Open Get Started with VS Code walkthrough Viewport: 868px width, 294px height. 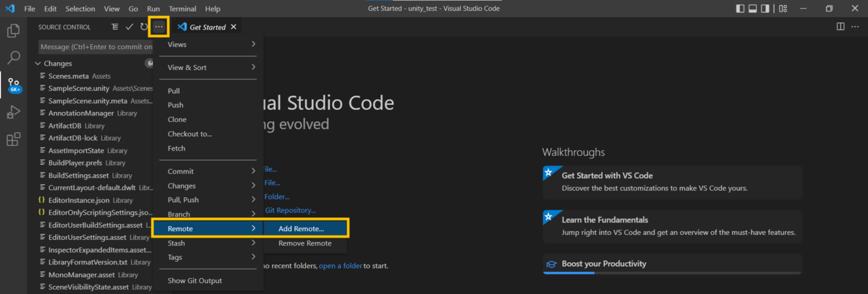[x=672, y=181]
